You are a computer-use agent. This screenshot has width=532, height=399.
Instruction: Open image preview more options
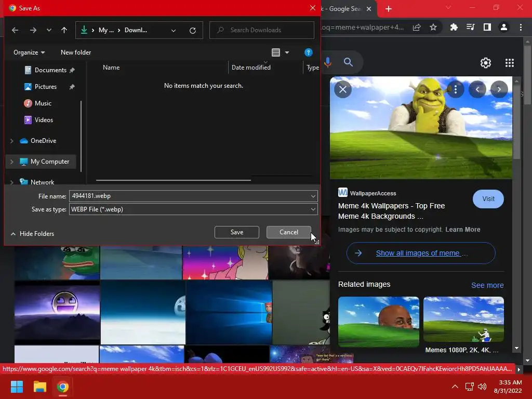pos(456,89)
